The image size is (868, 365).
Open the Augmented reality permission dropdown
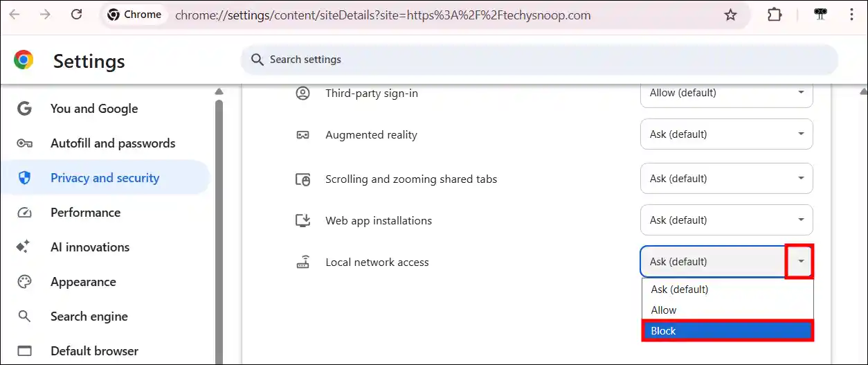727,134
